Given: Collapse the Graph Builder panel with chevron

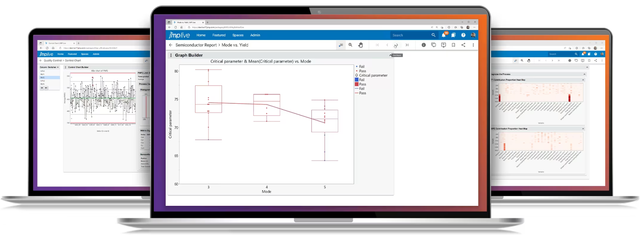Looking at the screenshot, I should click(x=390, y=55).
